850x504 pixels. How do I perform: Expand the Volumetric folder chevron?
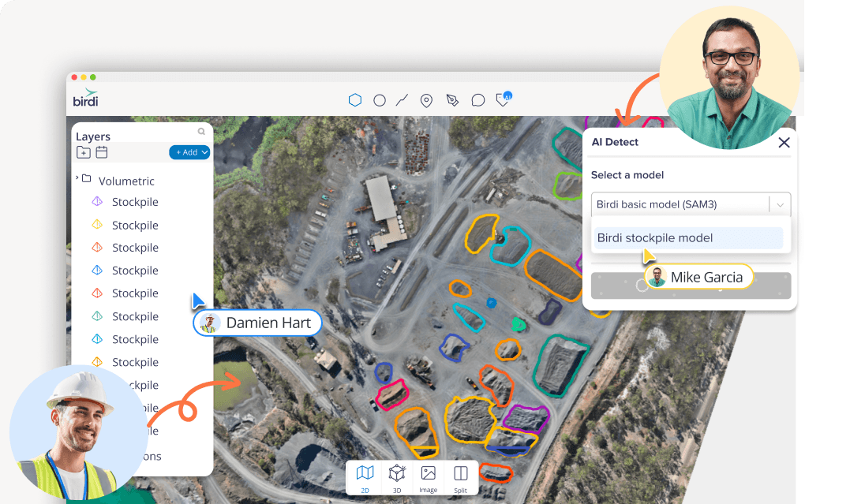[x=77, y=177]
